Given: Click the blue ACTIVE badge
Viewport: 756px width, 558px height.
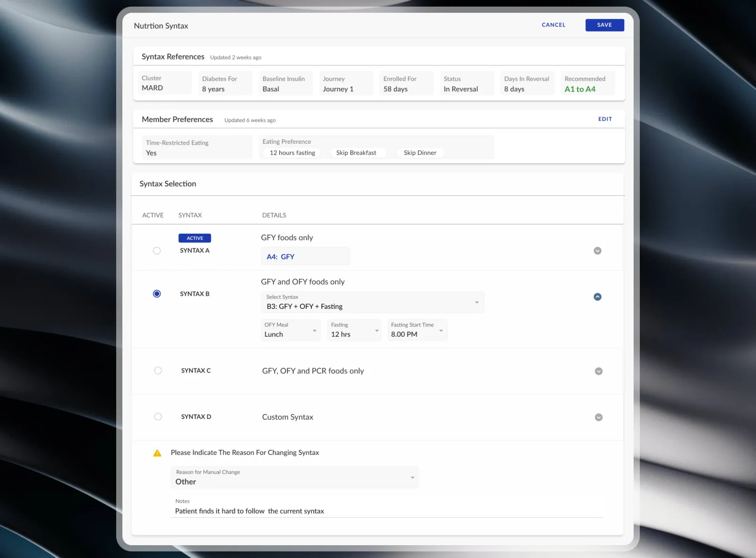Looking at the screenshot, I should 195,238.
